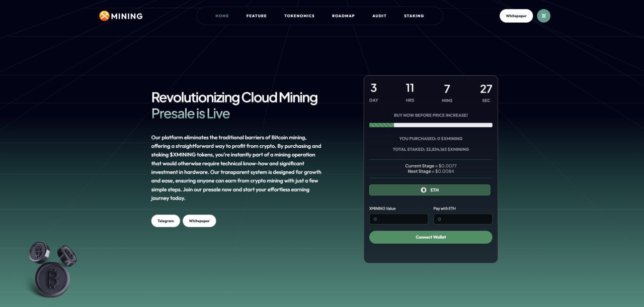Viewport: 644px width, 307px height.
Task: Open the Feature section from navbar
Action: (256, 16)
